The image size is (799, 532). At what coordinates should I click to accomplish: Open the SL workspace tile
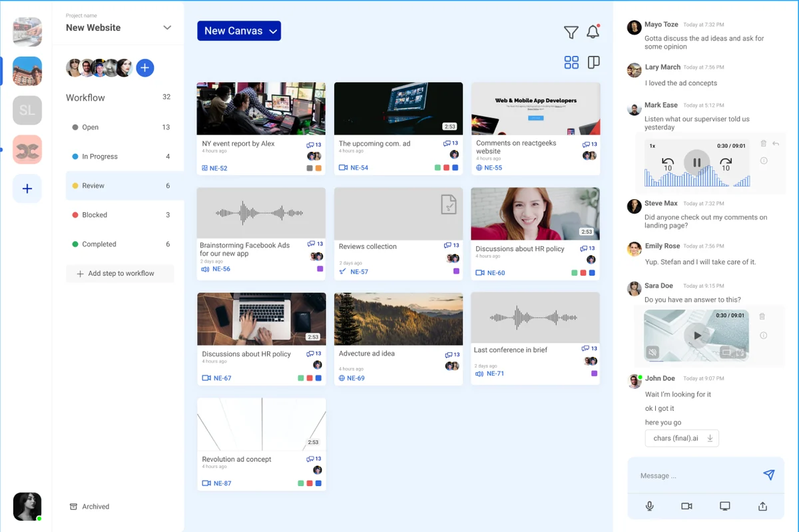pyautogui.click(x=27, y=111)
